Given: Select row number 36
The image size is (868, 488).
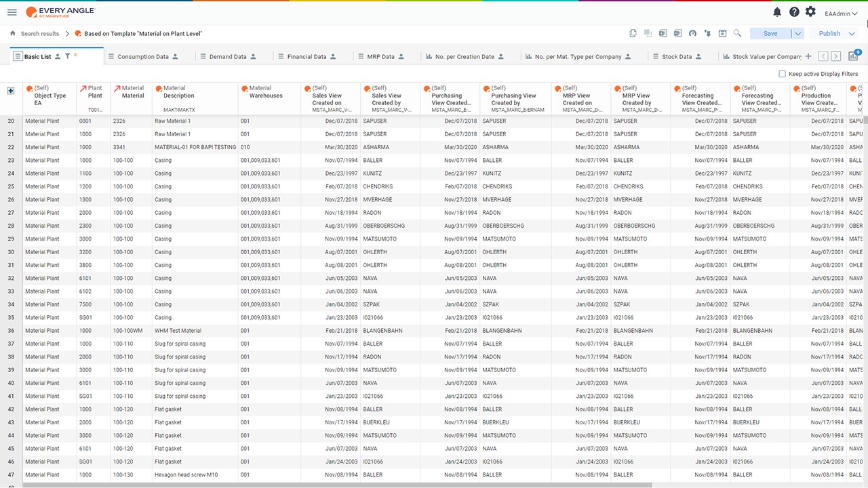Looking at the screenshot, I should (11, 331).
